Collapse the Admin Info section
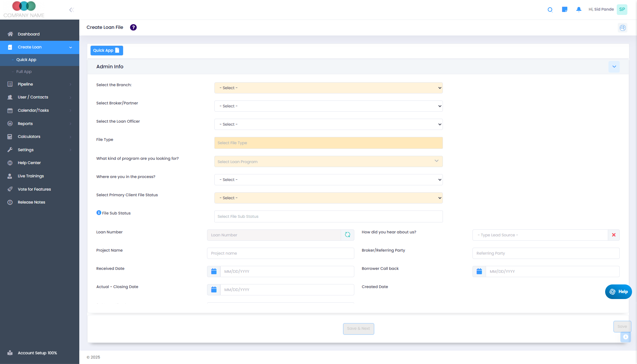 pos(614,67)
